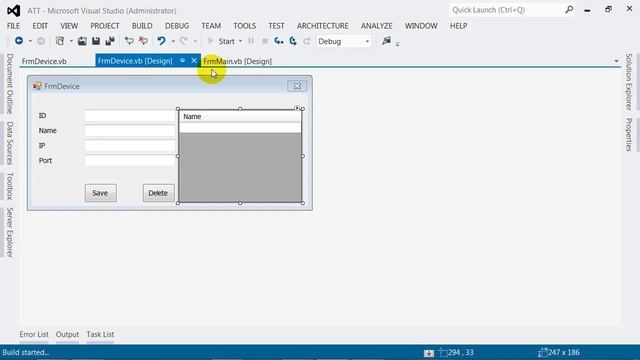
Task: Click the Save floppy disk icon
Action: (x=96, y=41)
